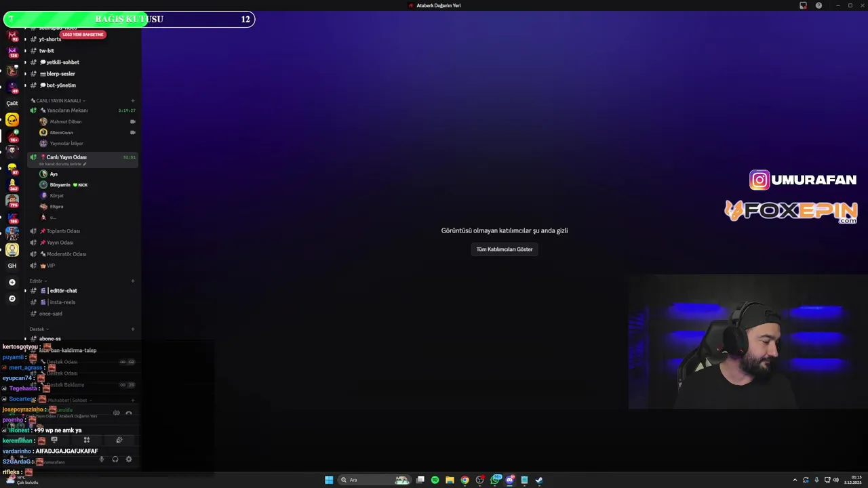
Task: Click Tüm Katılımcıları Göster button
Action: point(505,249)
